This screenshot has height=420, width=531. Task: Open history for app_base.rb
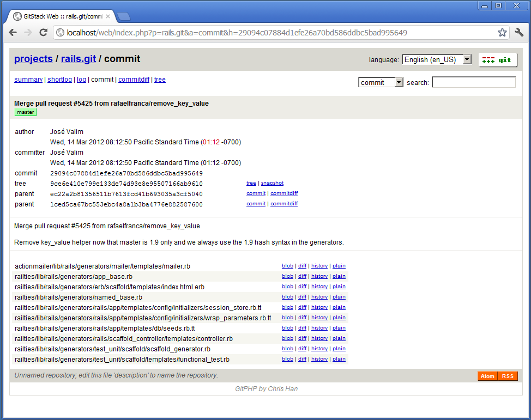coord(319,276)
